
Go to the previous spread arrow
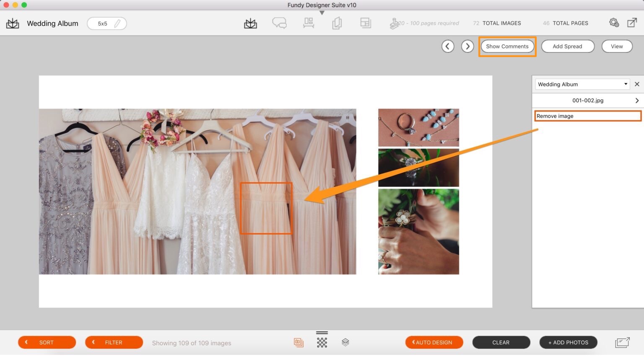[448, 46]
